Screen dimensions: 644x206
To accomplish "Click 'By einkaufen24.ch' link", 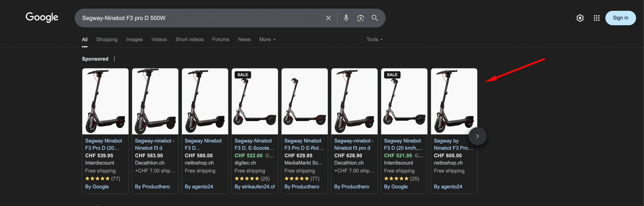I will (255, 187).
